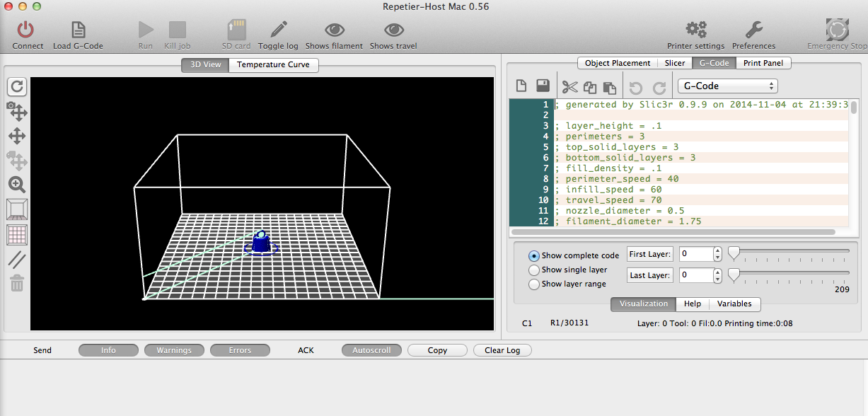Click the Run play button

pyautogui.click(x=146, y=30)
